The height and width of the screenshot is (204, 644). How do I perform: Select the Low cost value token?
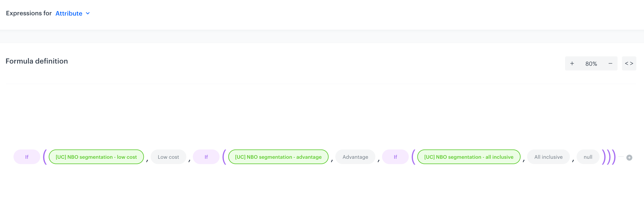168,157
